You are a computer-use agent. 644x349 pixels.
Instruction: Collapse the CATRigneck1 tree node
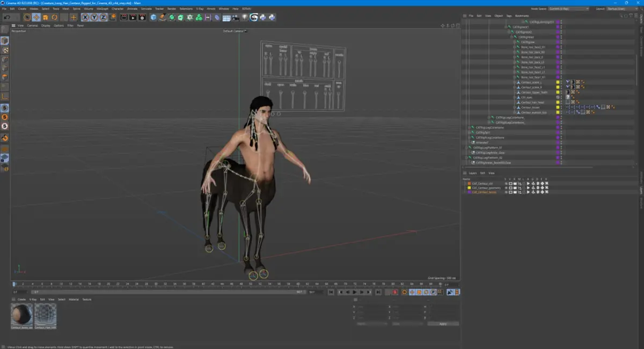507,27
